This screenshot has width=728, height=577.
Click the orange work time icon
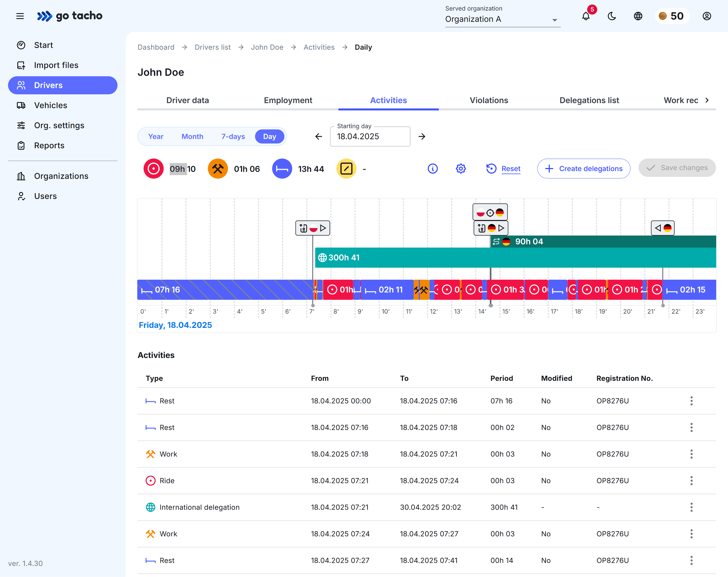tap(218, 168)
